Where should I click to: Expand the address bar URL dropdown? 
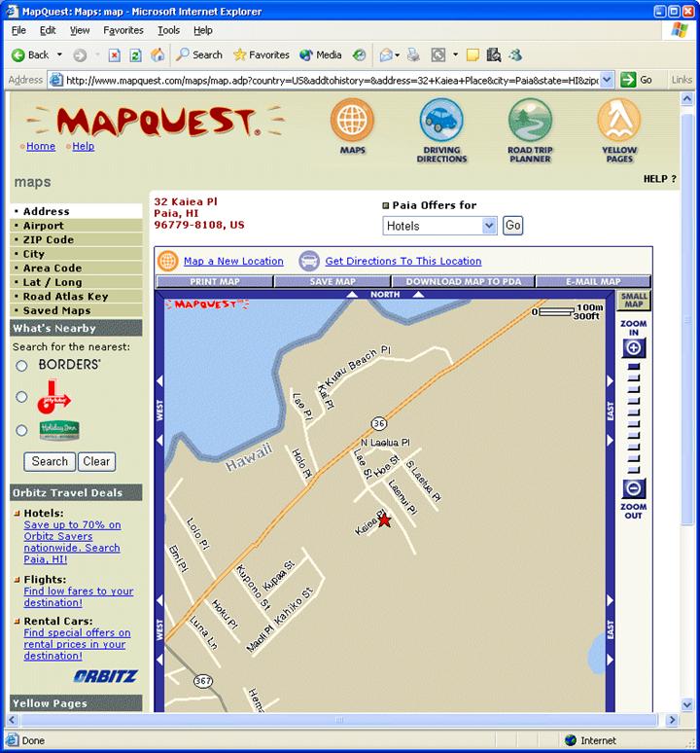tap(607, 80)
